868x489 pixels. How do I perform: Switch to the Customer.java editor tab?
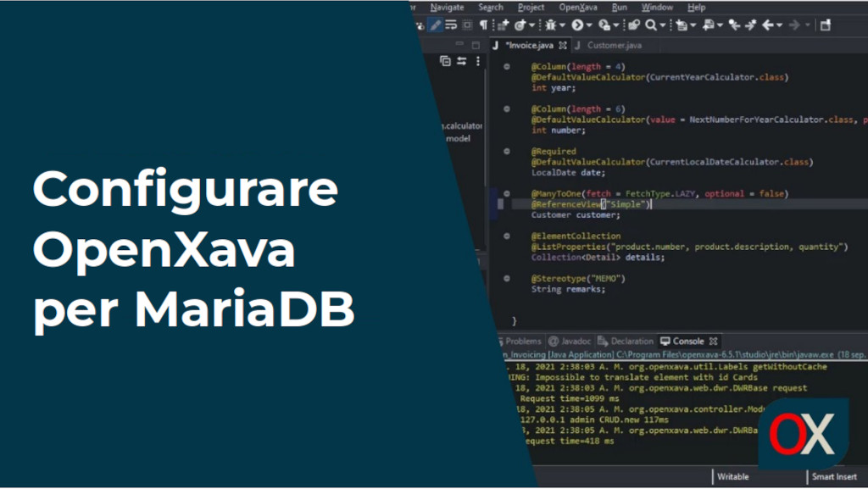[609, 46]
